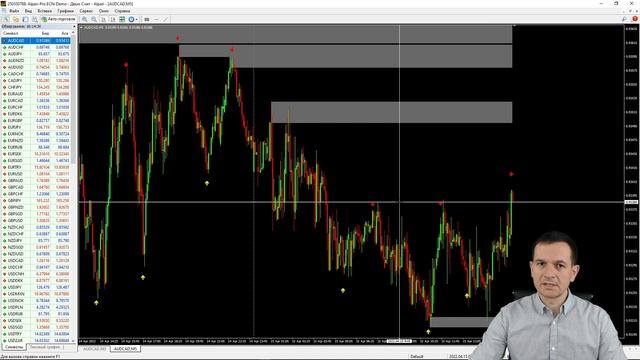640x360 pixels.
Task: Select the CADJPY symbol row
Action: click(x=36, y=81)
